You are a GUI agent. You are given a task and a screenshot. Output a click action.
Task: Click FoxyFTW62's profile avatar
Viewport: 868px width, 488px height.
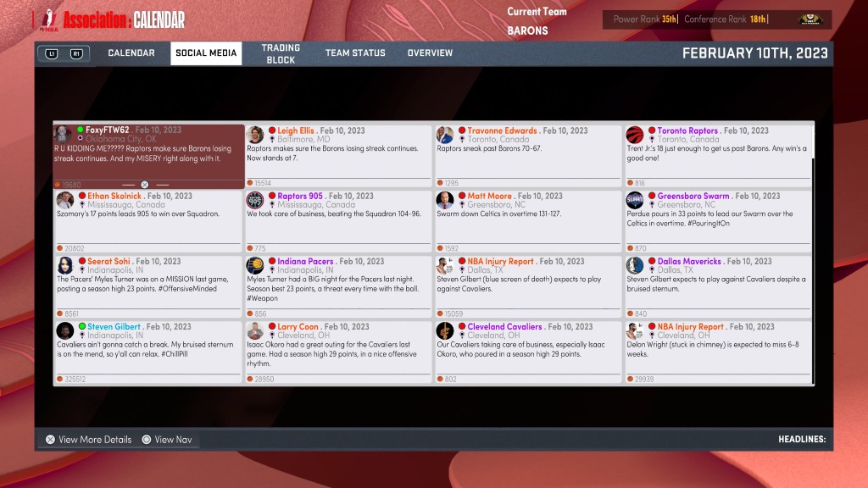64,135
